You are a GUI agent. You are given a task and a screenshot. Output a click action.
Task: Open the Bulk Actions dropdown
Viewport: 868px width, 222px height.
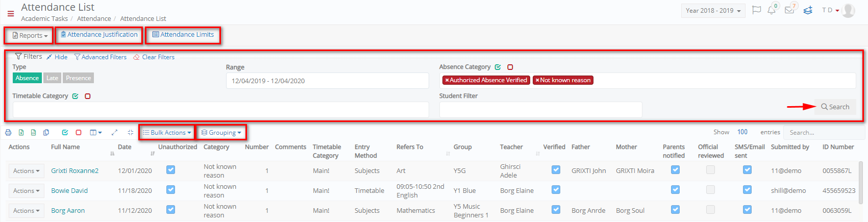(x=167, y=132)
